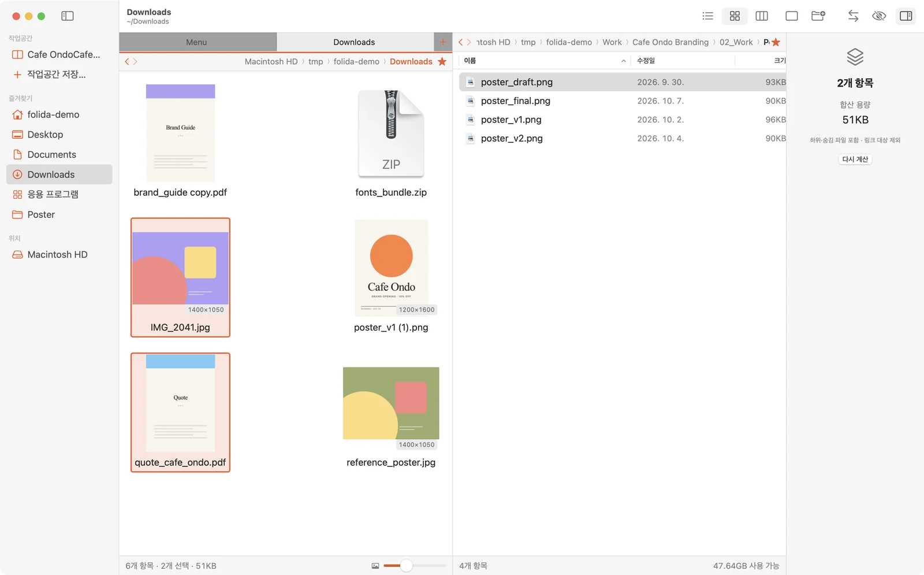
Task: Click save workspace plus item
Action: [x=59, y=74]
